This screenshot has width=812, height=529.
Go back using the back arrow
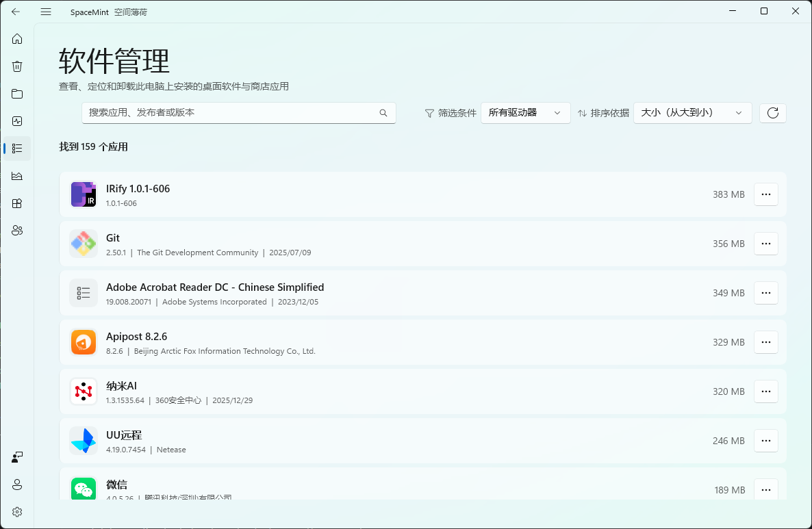16,12
